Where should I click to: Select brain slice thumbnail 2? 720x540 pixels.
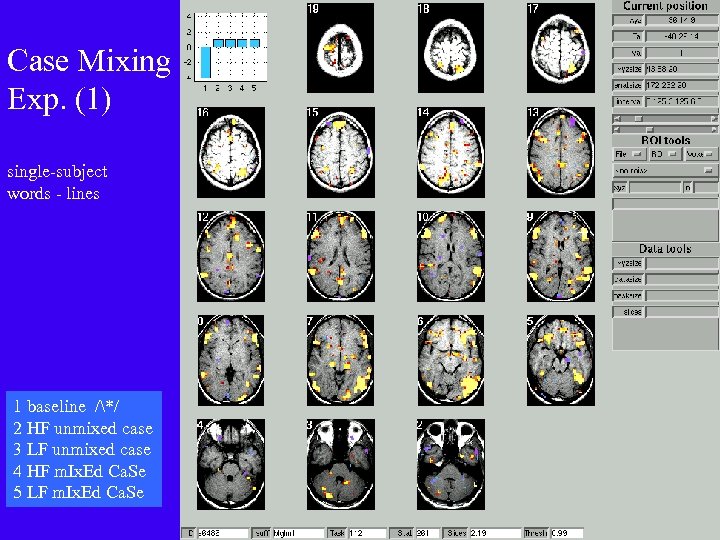(x=451, y=464)
